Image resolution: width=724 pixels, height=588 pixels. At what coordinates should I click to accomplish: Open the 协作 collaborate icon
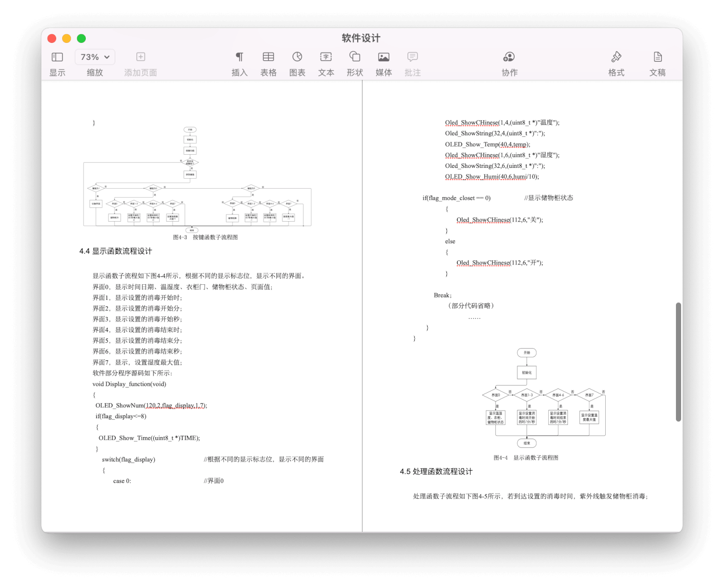509,57
